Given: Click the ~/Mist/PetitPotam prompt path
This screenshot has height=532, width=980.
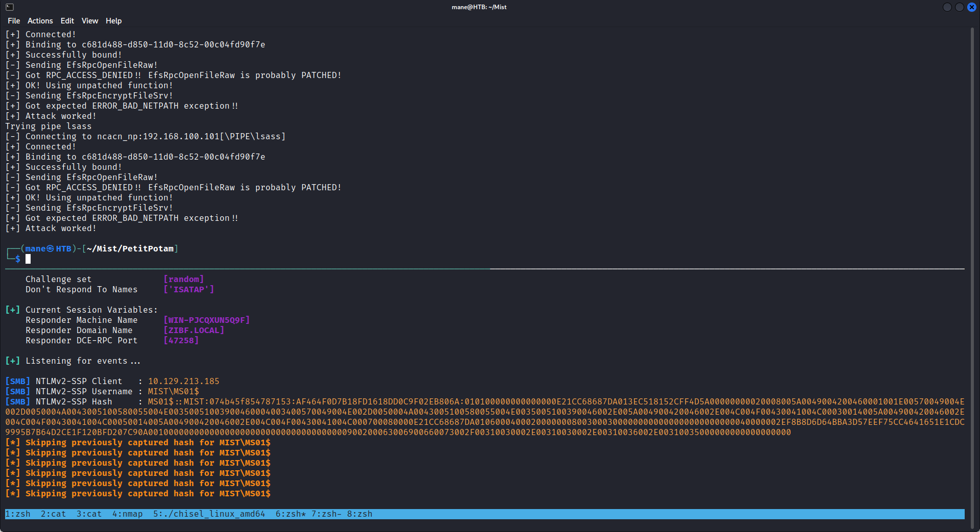Looking at the screenshot, I should 130,249.
